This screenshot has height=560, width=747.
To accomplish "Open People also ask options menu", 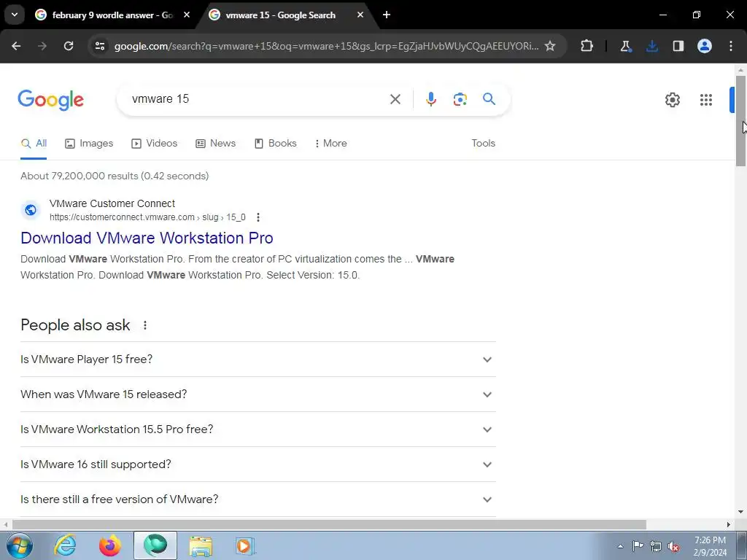I will click(145, 325).
